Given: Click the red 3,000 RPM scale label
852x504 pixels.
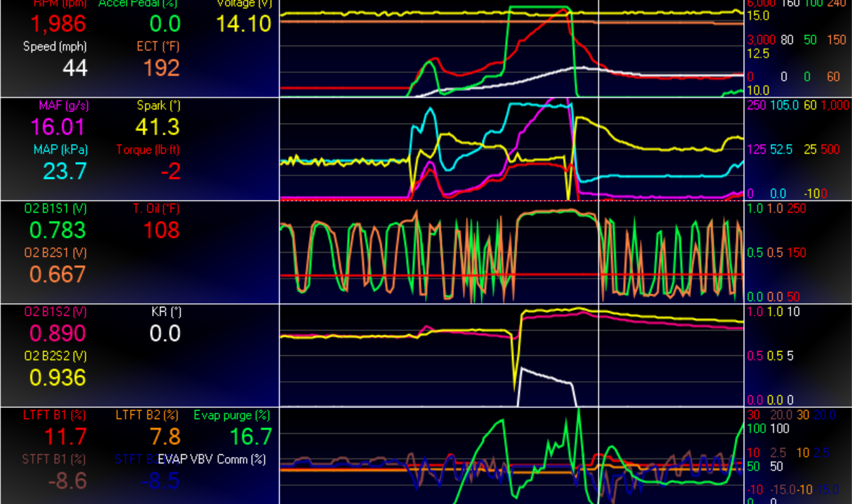Looking at the screenshot, I should click(761, 40).
